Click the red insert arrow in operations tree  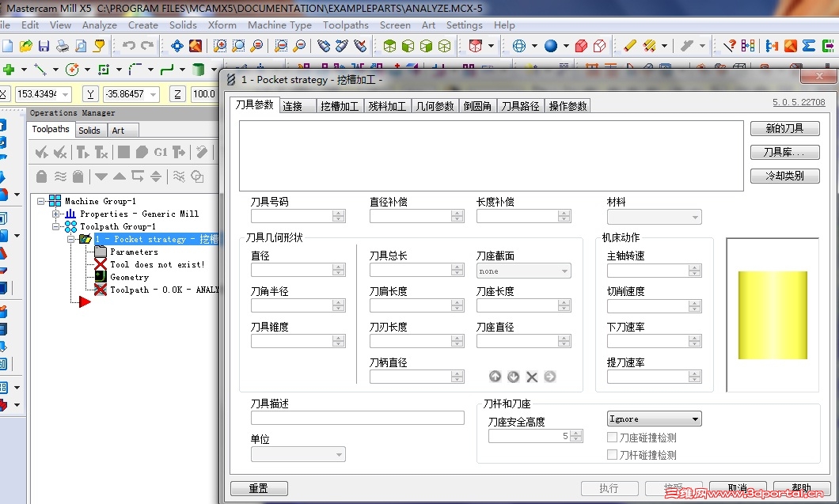(x=85, y=302)
